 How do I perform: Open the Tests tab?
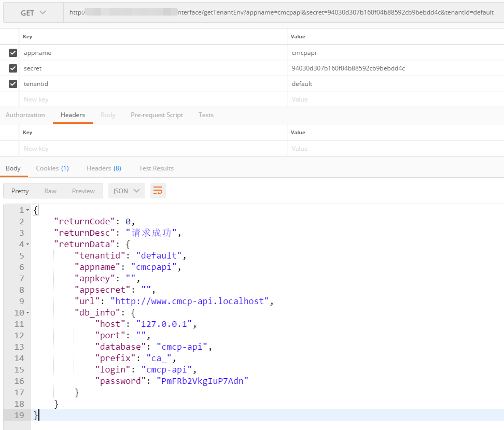click(x=206, y=115)
